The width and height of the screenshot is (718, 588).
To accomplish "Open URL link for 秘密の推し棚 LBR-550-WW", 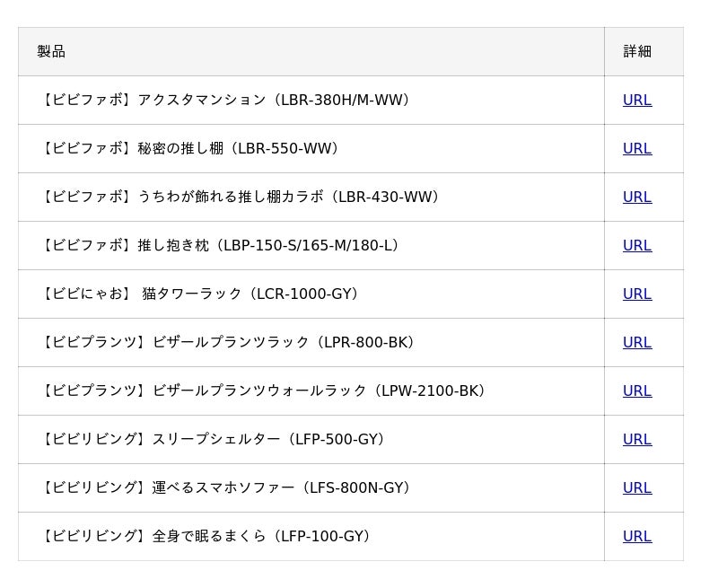I will point(637,149).
